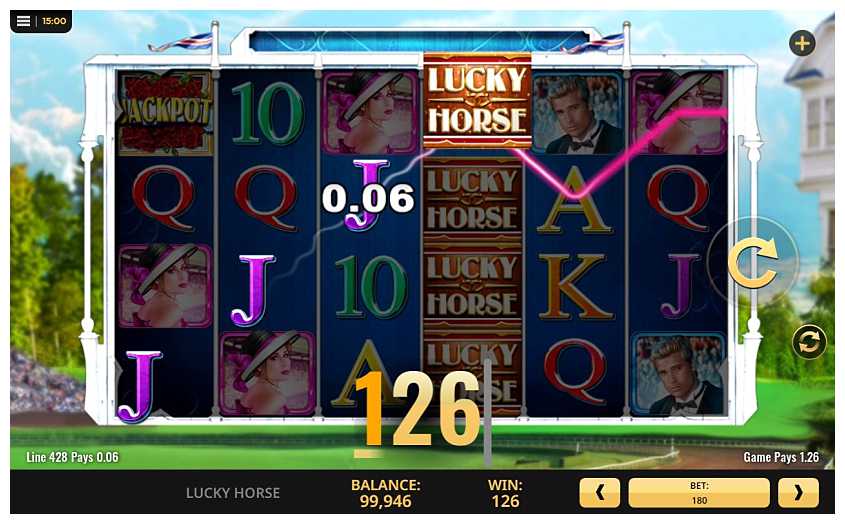
Task: Click the JACKPOT symbol on first reel
Action: point(165,113)
